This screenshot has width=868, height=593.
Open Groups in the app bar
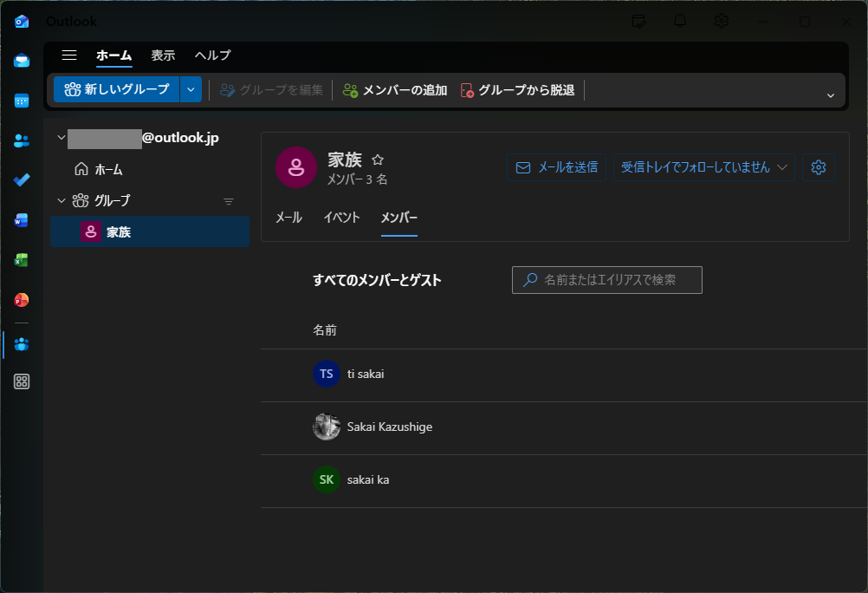pyautogui.click(x=22, y=345)
